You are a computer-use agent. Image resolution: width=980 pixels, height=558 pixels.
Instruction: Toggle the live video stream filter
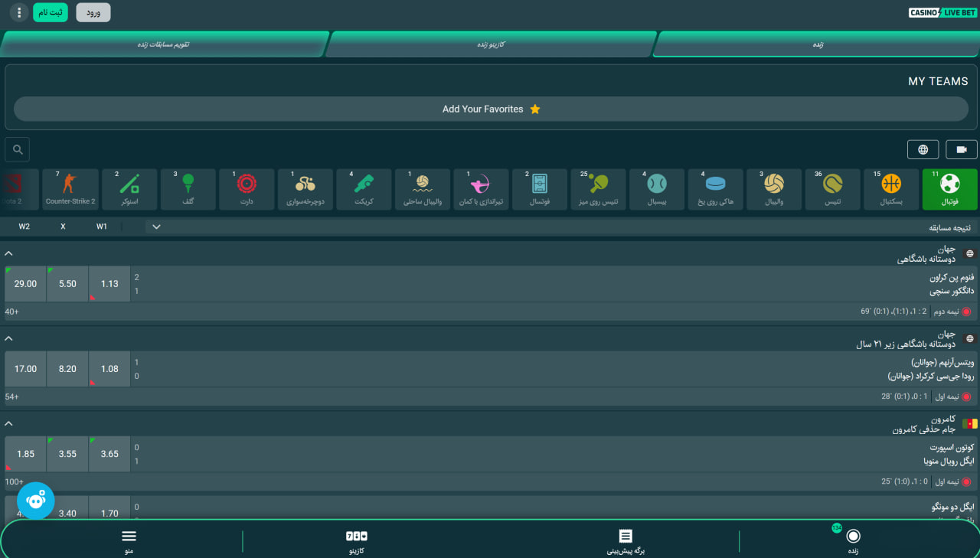962,149
